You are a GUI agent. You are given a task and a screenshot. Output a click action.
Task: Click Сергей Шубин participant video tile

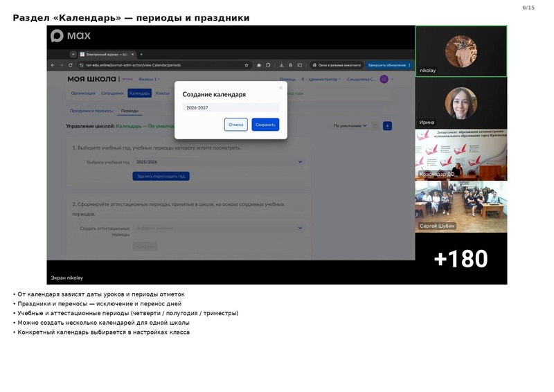pos(461,207)
